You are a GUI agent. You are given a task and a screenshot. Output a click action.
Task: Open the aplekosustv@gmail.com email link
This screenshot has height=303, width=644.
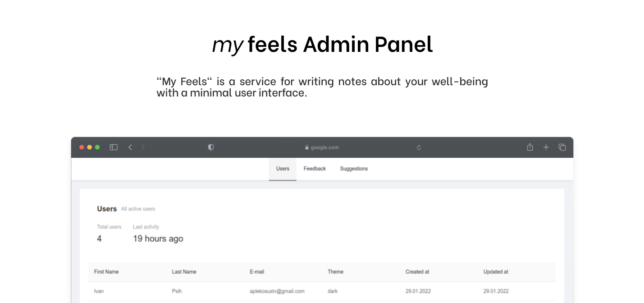(x=278, y=291)
